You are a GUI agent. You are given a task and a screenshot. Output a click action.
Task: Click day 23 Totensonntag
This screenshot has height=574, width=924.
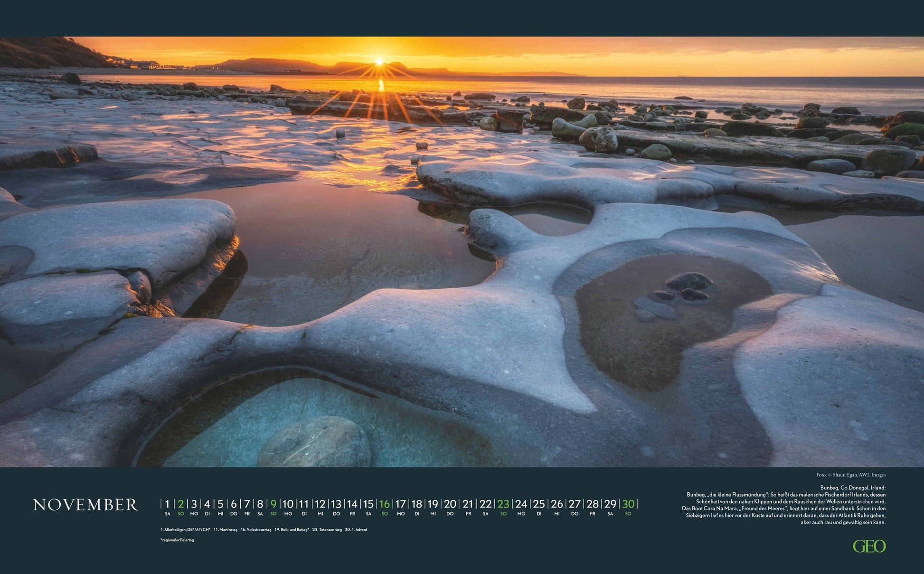click(503, 504)
